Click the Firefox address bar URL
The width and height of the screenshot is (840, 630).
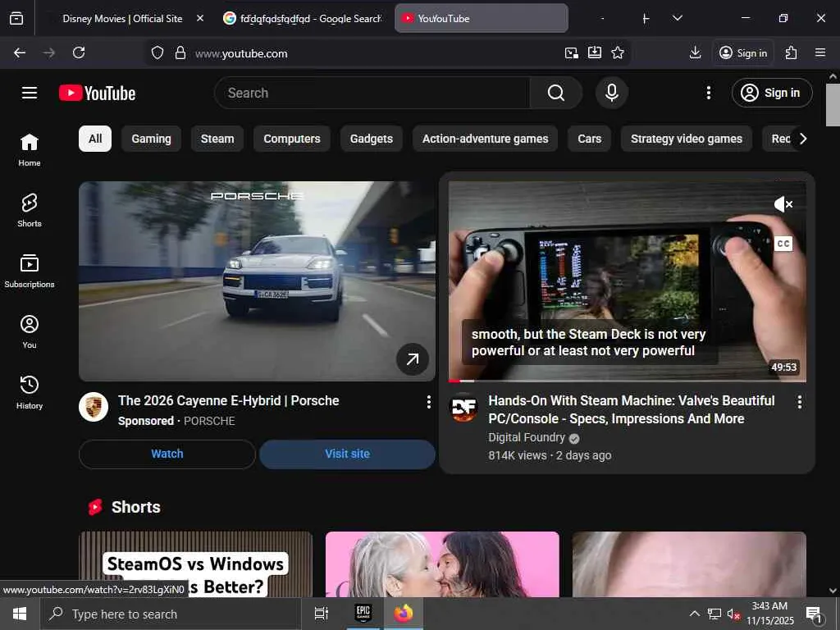click(241, 53)
